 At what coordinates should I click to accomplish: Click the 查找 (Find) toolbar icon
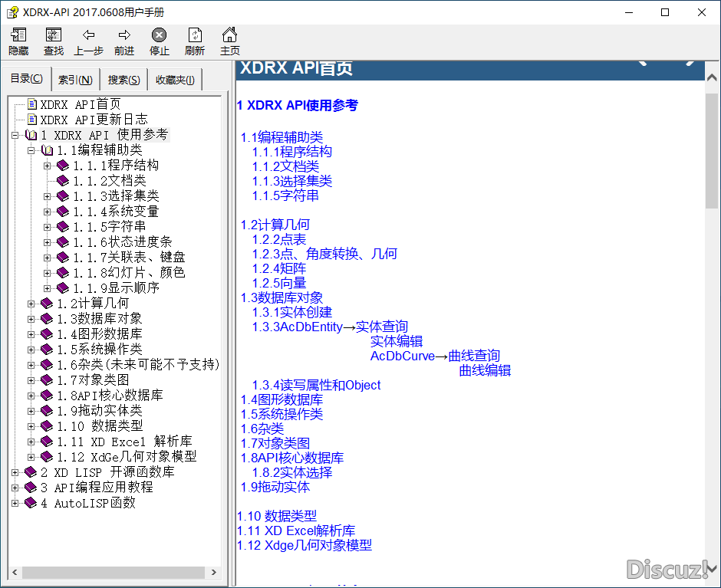click(x=54, y=41)
